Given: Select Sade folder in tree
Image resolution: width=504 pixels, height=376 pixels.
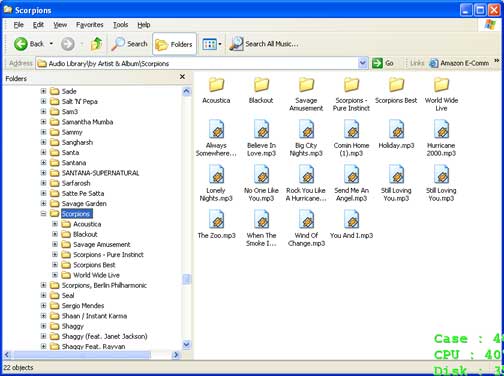Looking at the screenshot, I should click(x=63, y=91).
